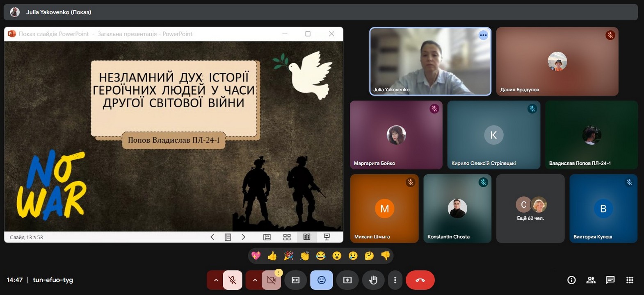This screenshot has width=644, height=295.
Task: Open the activities grid icon
Action: (630, 280)
